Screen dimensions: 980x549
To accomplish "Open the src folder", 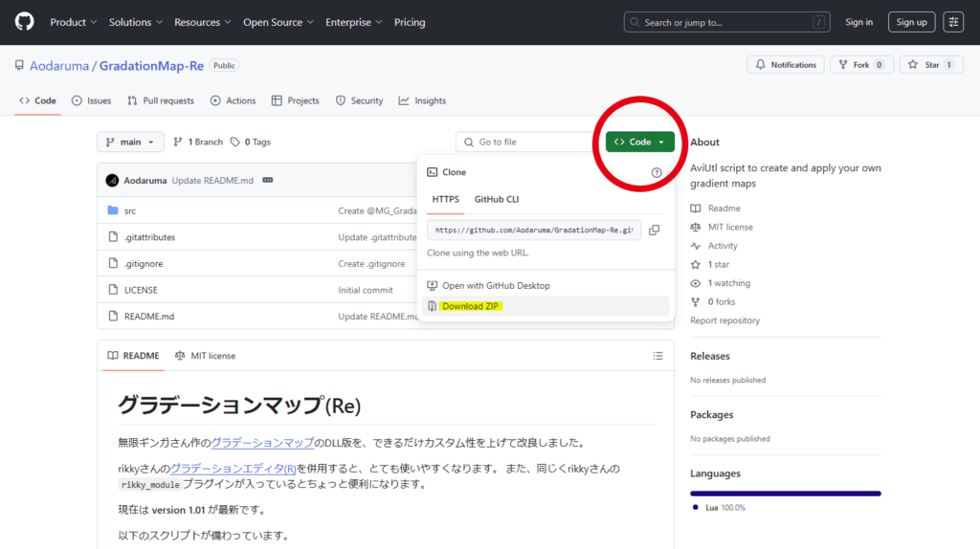I will pos(130,211).
